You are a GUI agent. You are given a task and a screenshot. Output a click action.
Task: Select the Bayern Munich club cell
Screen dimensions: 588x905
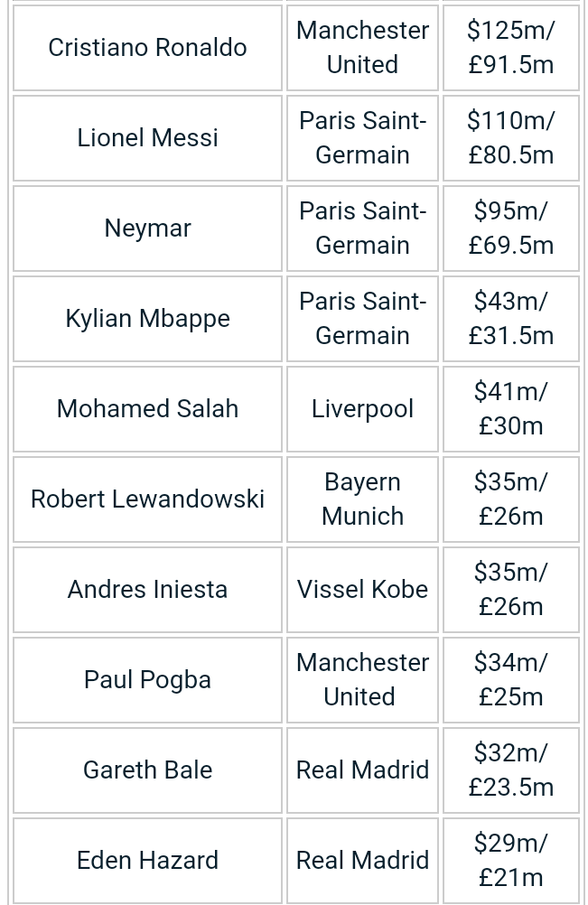pos(362,499)
